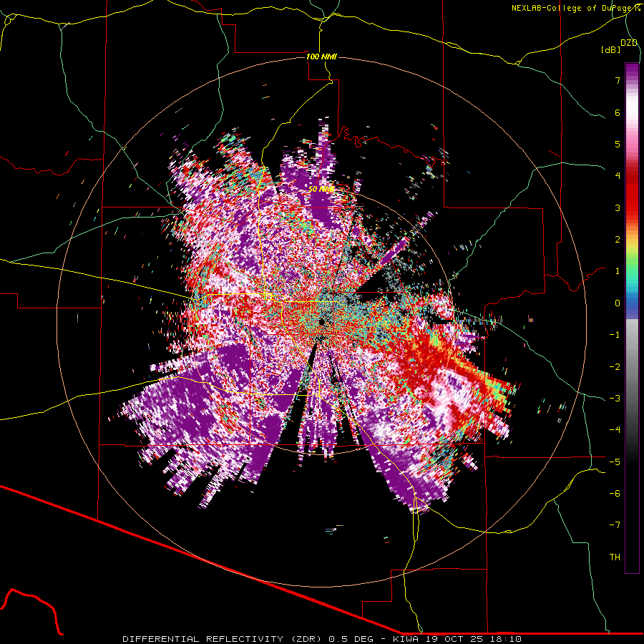Click the DZD legend title
Image resolution: width=644 pixels, height=644 pixels.
629,43
